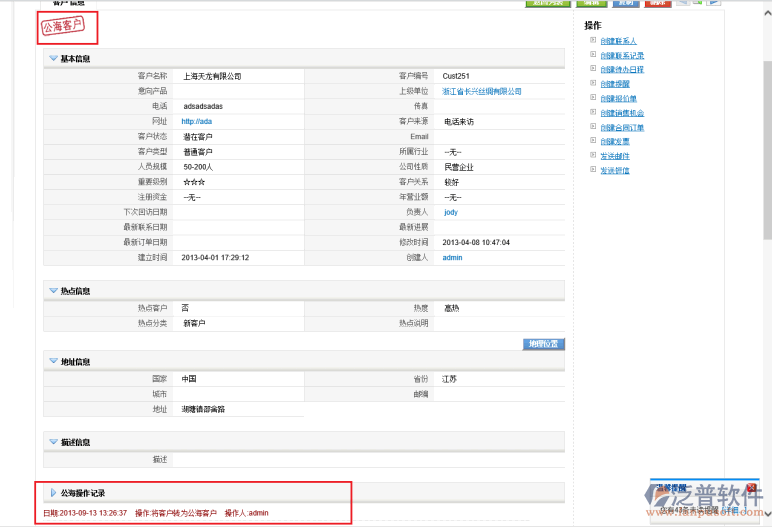The height and width of the screenshot is (528, 774).
Task: Click arrow icon beside 创建提醒
Action: 593,83
